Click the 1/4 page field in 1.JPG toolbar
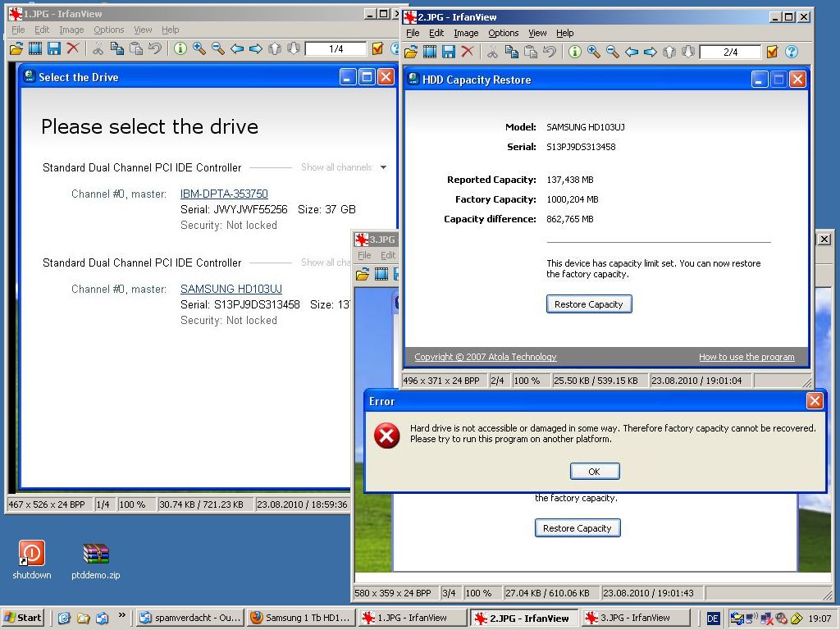The width and height of the screenshot is (840, 630). [x=336, y=48]
